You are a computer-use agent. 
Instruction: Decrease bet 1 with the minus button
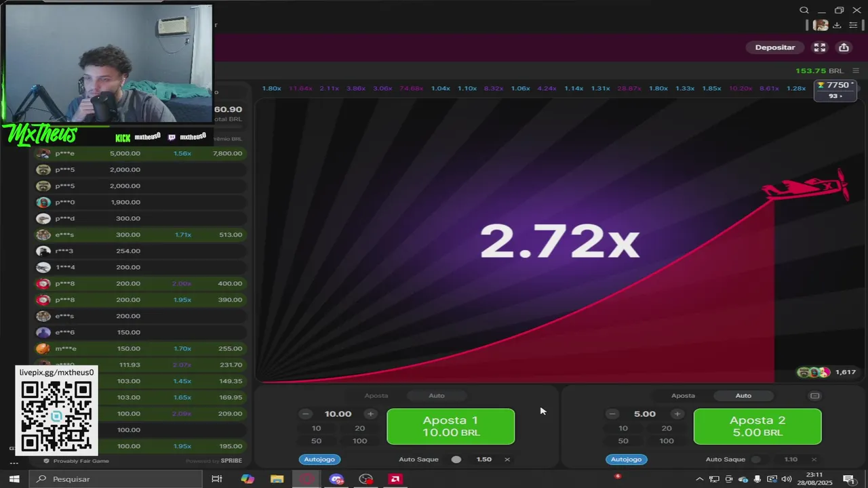point(306,413)
